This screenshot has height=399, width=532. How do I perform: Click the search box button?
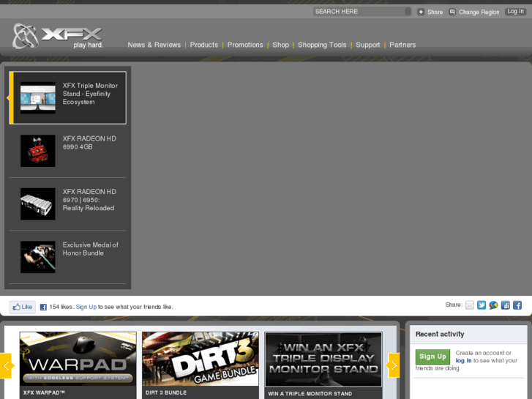point(408,12)
